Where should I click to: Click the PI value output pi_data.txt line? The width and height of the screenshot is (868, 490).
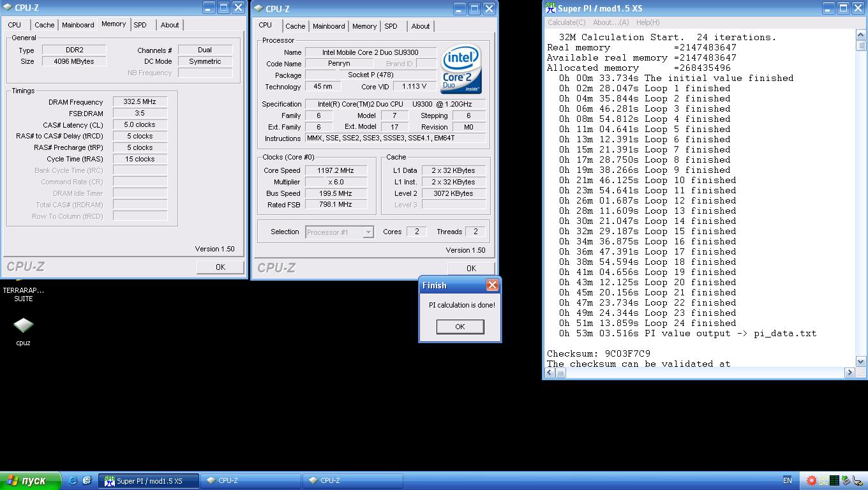687,333
